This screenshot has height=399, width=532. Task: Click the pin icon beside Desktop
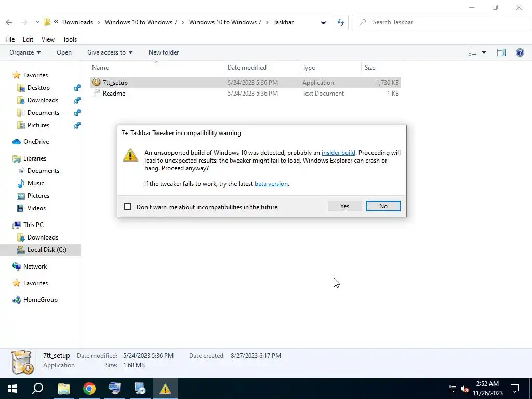click(77, 88)
